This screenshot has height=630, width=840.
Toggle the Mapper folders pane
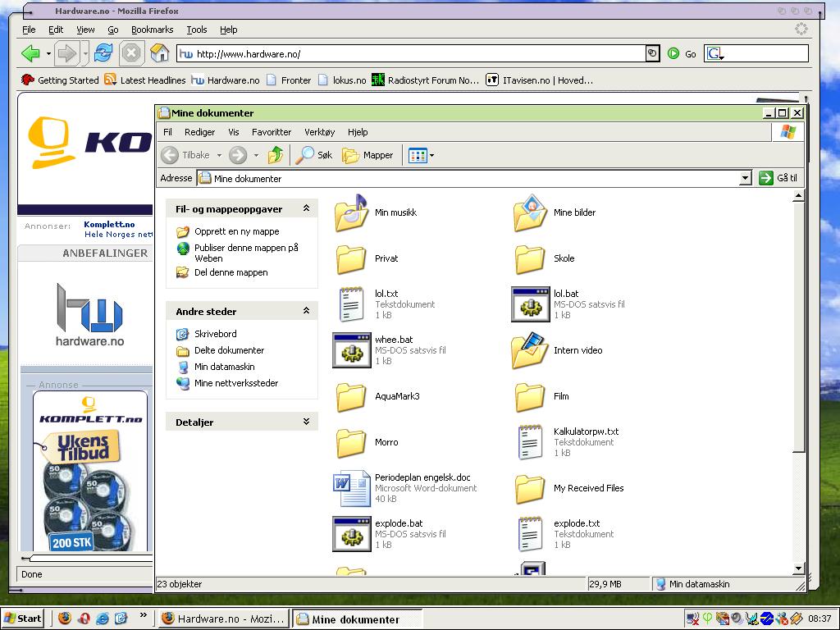click(367, 155)
